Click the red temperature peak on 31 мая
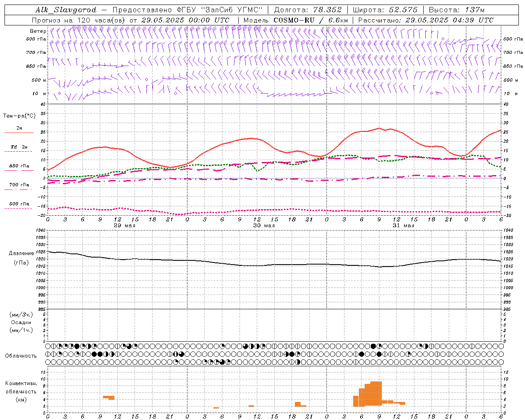 (x=379, y=128)
